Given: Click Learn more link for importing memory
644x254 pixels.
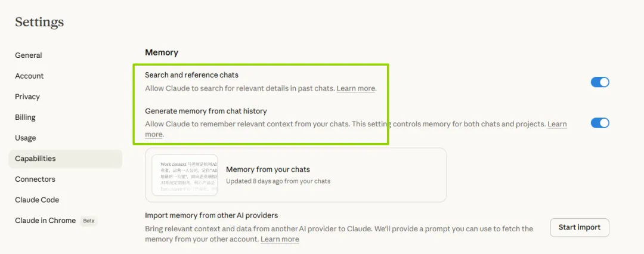Looking at the screenshot, I should (280, 239).
